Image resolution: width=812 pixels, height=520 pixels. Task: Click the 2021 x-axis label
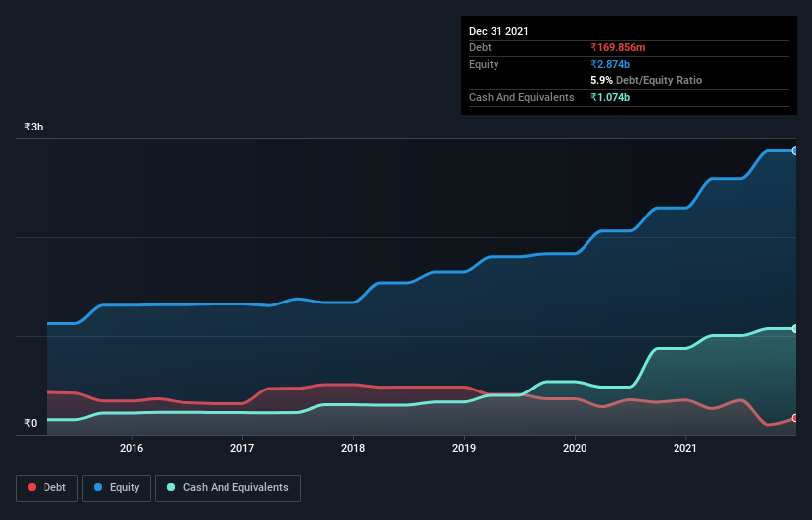pos(685,448)
